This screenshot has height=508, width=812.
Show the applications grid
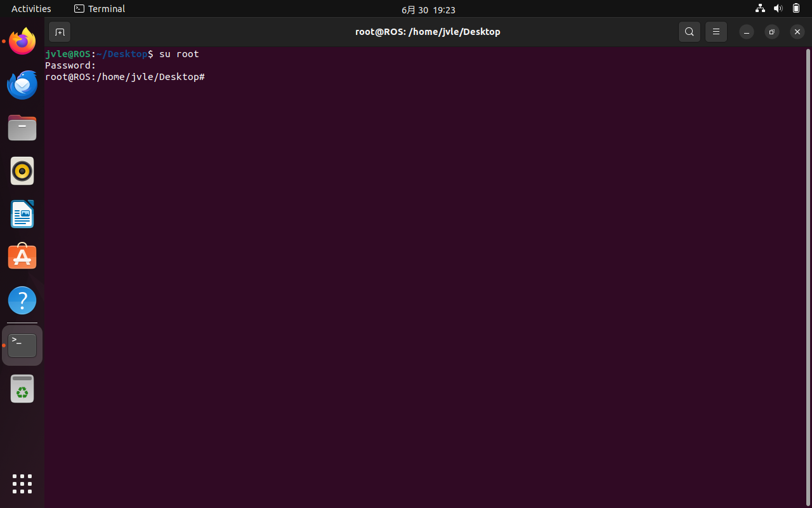[x=22, y=484]
